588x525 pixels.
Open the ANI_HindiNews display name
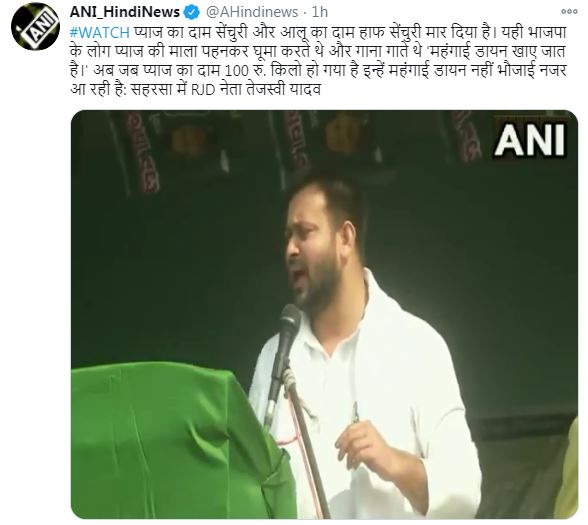click(125, 12)
